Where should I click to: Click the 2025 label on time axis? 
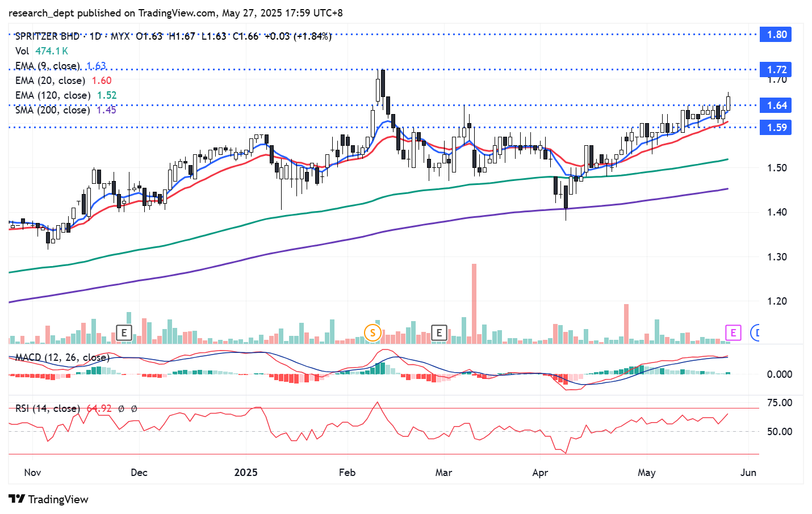246,473
